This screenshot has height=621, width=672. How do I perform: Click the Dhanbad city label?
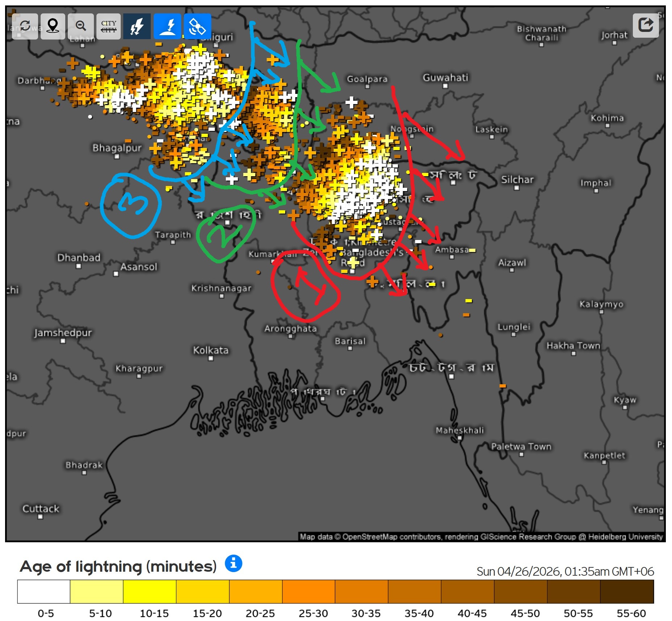[x=79, y=258]
